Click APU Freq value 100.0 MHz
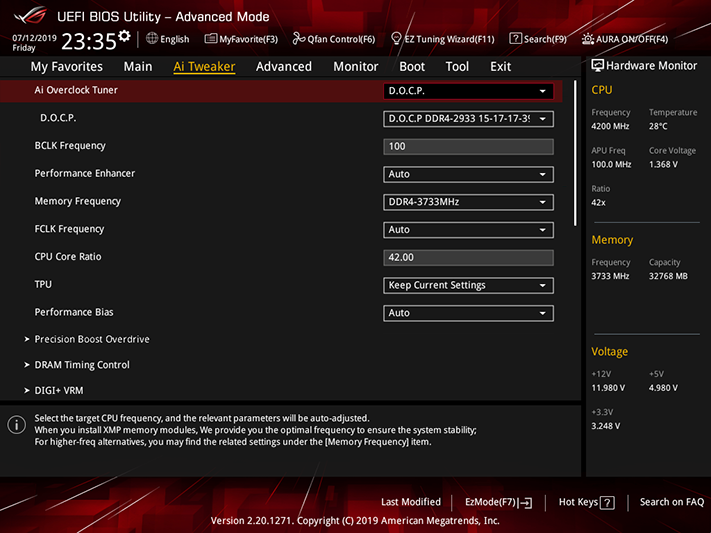The image size is (711, 533). tap(611, 164)
